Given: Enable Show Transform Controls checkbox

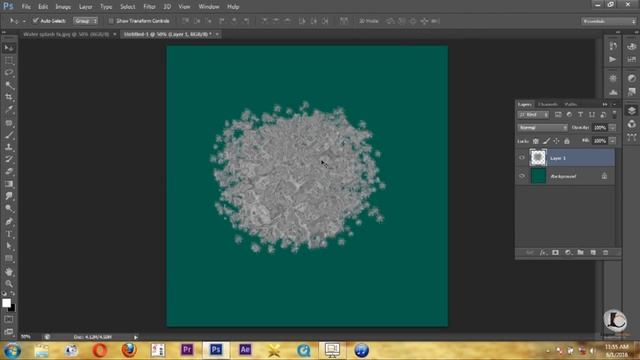Looking at the screenshot, I should (x=111, y=21).
